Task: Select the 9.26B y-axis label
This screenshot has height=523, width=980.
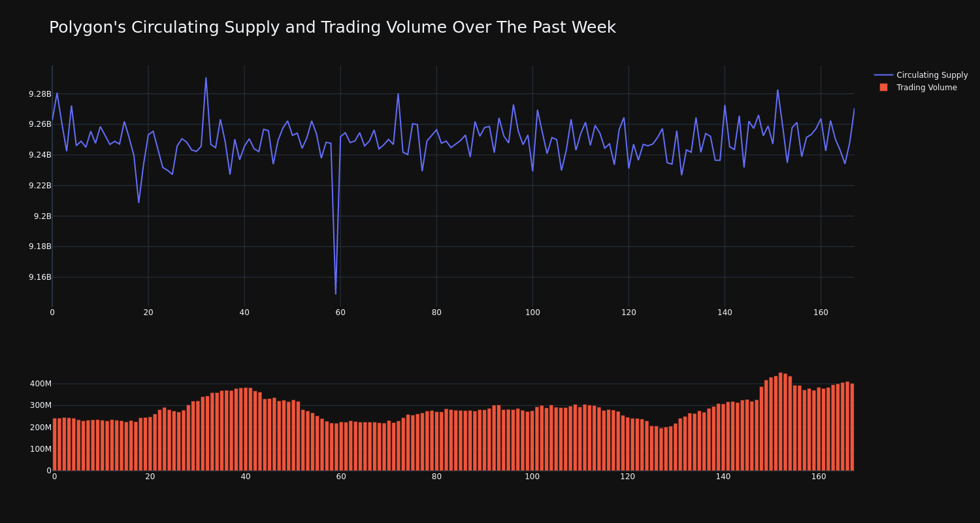Action: pos(40,124)
